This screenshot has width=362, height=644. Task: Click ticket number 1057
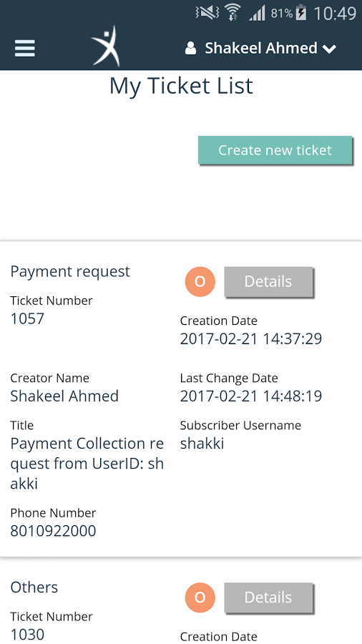click(27, 318)
